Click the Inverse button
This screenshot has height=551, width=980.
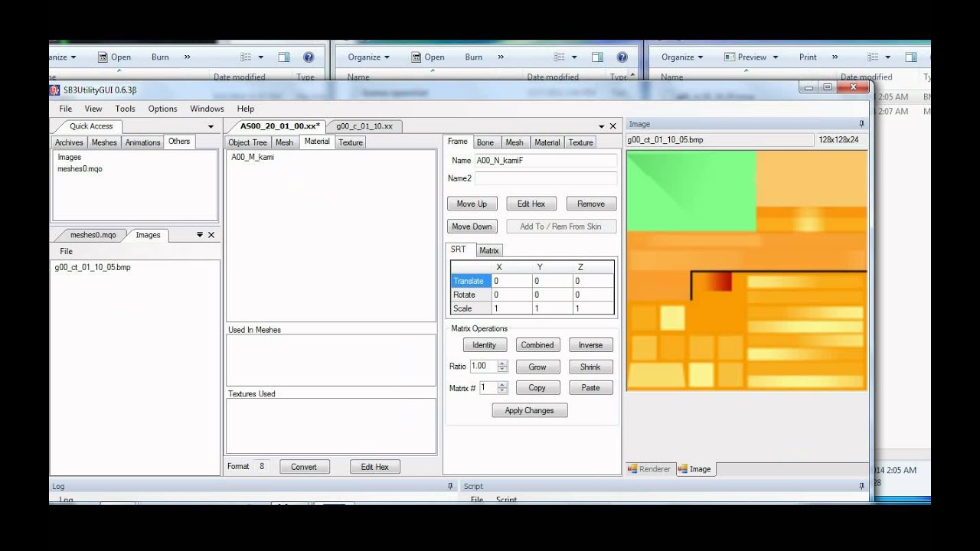(591, 345)
